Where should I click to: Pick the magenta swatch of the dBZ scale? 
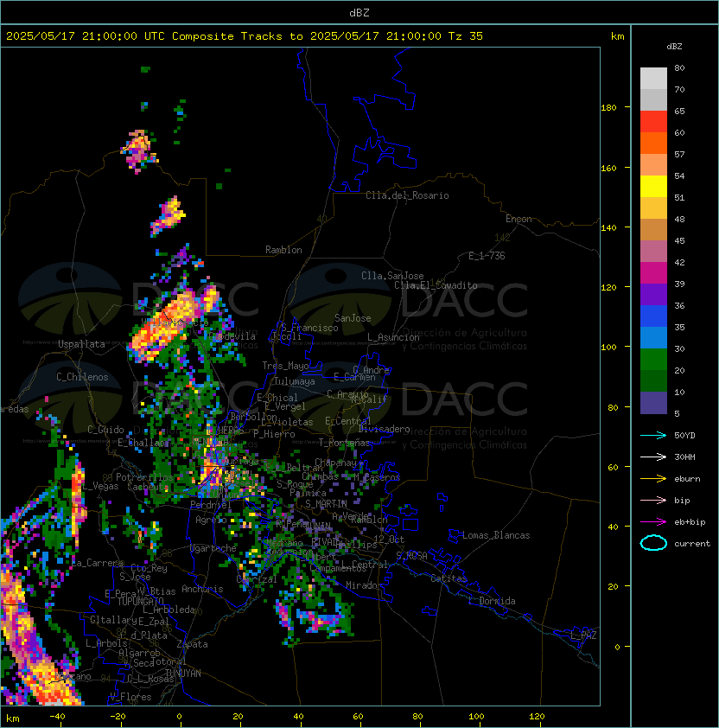click(x=653, y=272)
